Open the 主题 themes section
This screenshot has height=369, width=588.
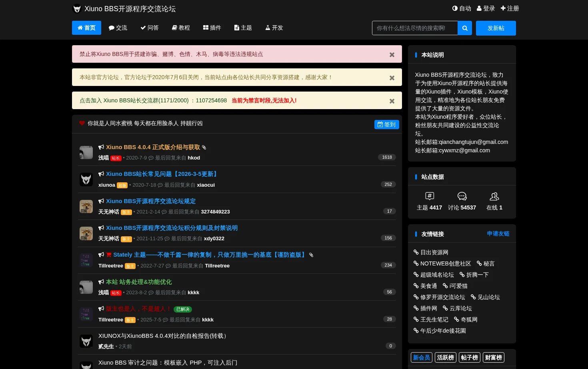(x=243, y=28)
